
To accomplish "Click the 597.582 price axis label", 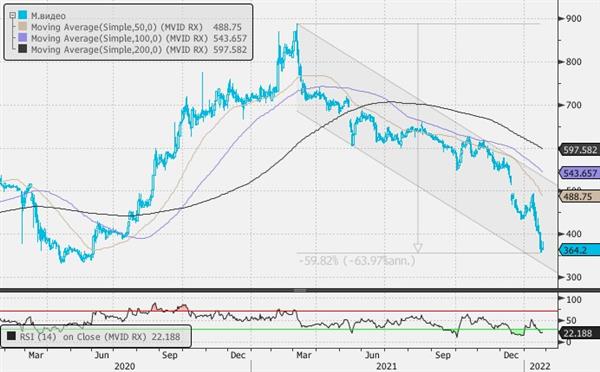I will click(x=580, y=150).
